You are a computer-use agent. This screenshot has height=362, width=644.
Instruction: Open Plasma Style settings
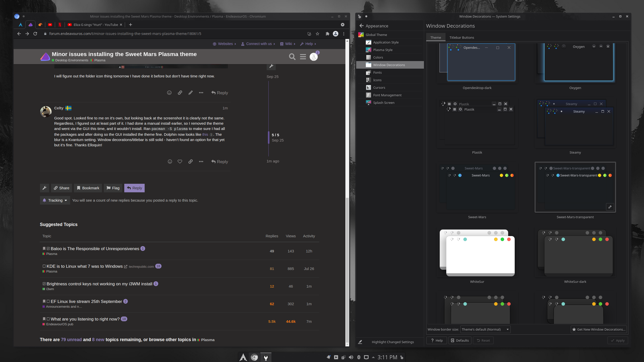pyautogui.click(x=390, y=50)
